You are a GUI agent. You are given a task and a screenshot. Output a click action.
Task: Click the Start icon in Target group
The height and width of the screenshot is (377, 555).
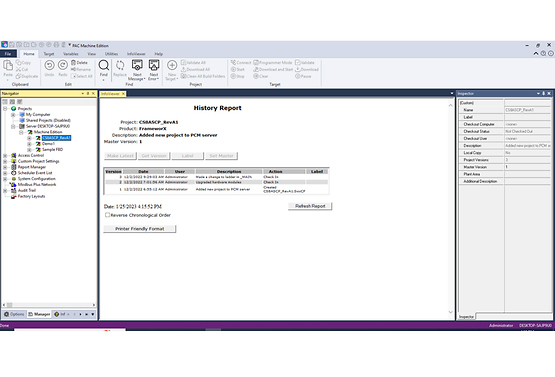(233, 69)
